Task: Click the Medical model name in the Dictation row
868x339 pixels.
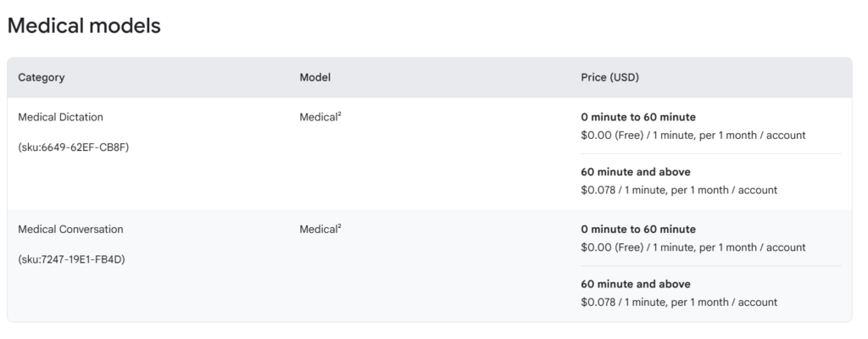Action: pos(318,117)
